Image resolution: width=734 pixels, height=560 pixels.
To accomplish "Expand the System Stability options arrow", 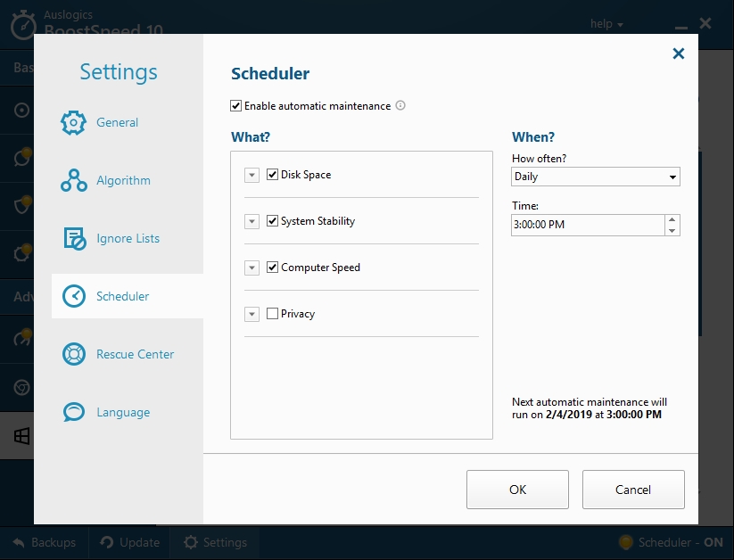I will 252,221.
